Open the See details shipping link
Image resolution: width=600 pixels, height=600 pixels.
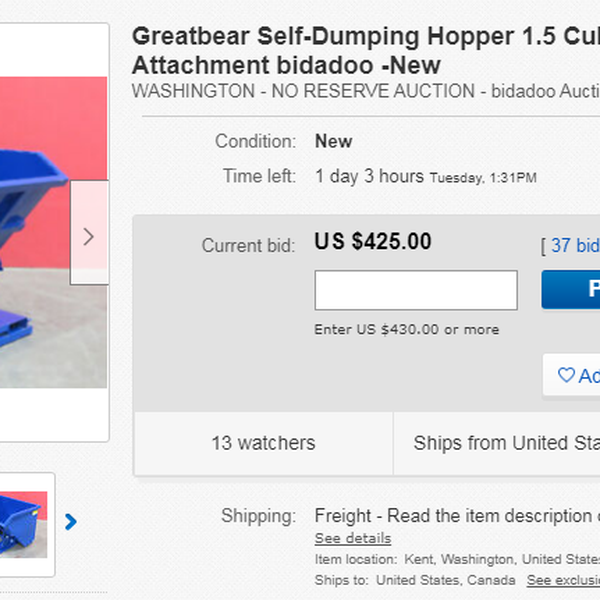353,538
